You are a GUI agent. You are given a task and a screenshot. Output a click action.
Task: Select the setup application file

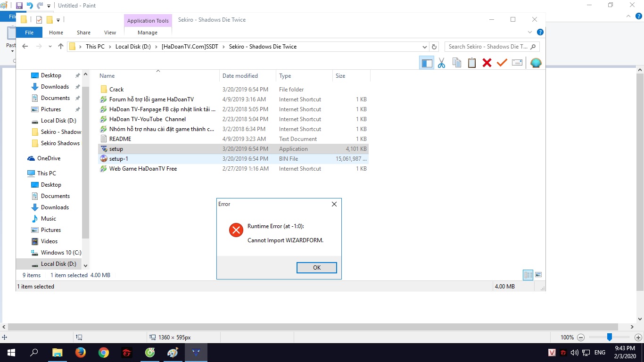pyautogui.click(x=233, y=149)
